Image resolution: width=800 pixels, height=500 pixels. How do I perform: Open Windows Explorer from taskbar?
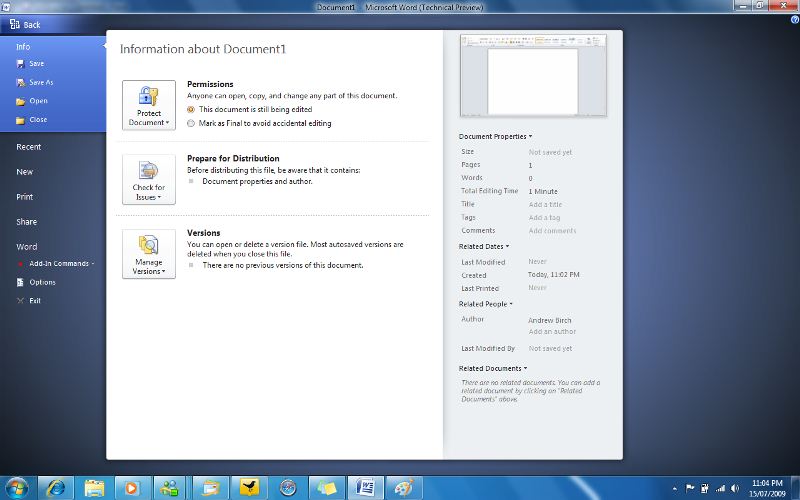click(x=94, y=488)
